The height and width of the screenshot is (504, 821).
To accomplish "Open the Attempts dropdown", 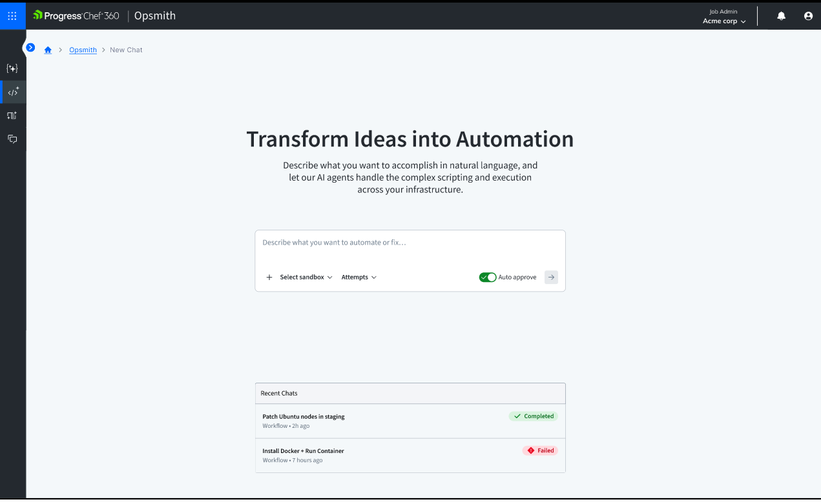I will pos(359,277).
